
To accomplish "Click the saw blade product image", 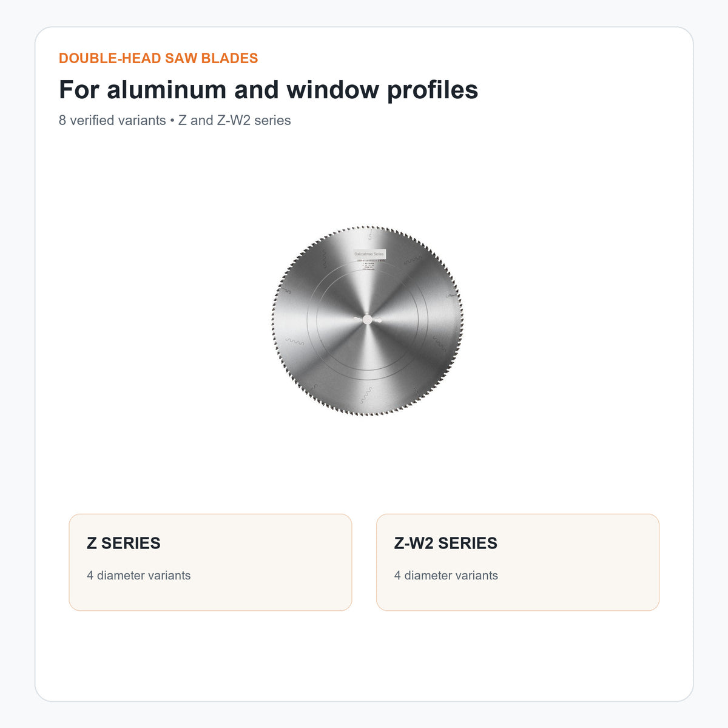I will (x=367, y=321).
